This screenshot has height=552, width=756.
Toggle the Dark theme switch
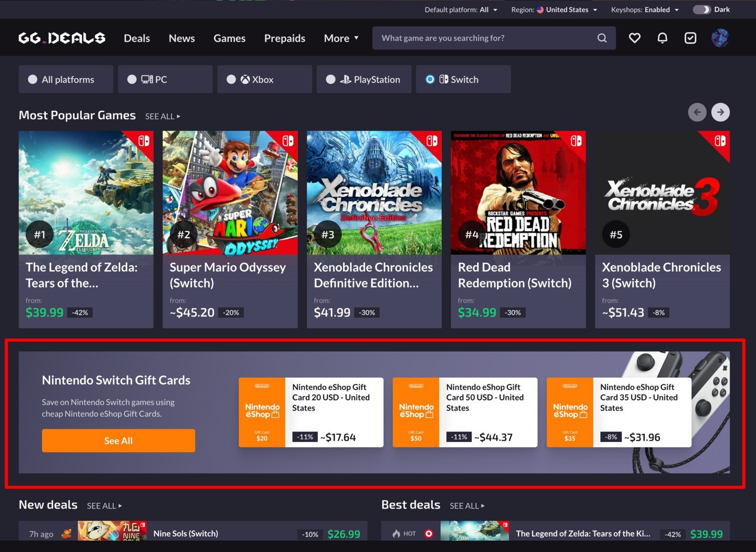pyautogui.click(x=702, y=10)
